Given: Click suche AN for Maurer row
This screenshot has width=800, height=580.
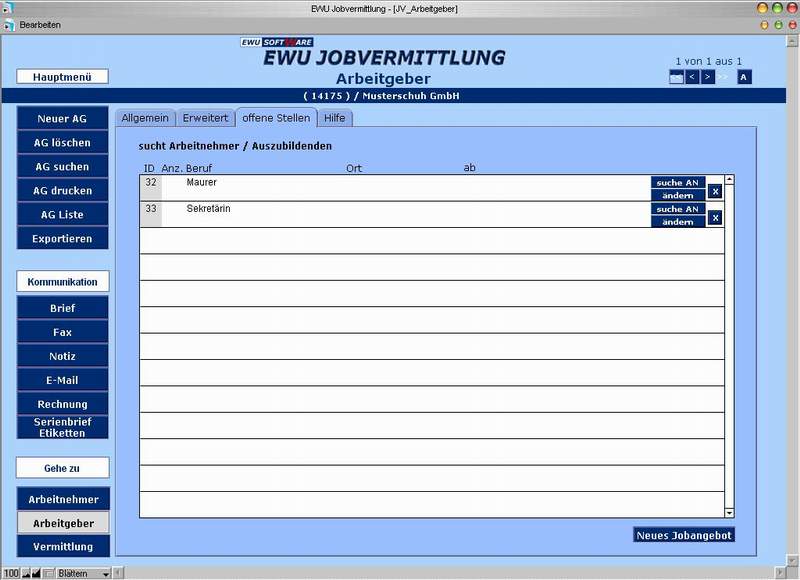Looking at the screenshot, I should tap(678, 182).
